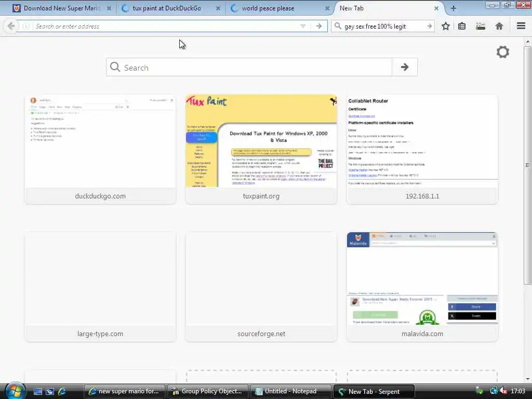Click the browser Back arrow button
Image resolution: width=532 pixels, height=399 pixels.
pos(11,26)
